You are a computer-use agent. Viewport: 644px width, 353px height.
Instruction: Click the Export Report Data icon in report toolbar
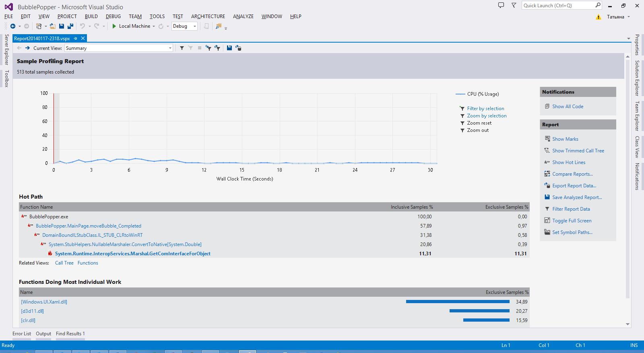[238, 48]
